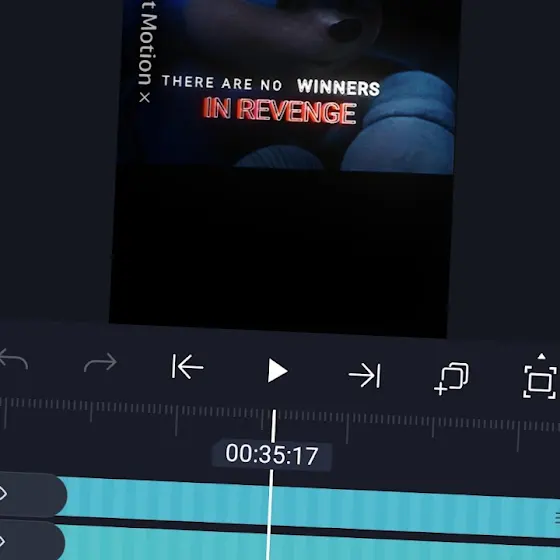The image size is (560, 560).
Task: Click the redo arrow icon
Action: pyautogui.click(x=100, y=362)
